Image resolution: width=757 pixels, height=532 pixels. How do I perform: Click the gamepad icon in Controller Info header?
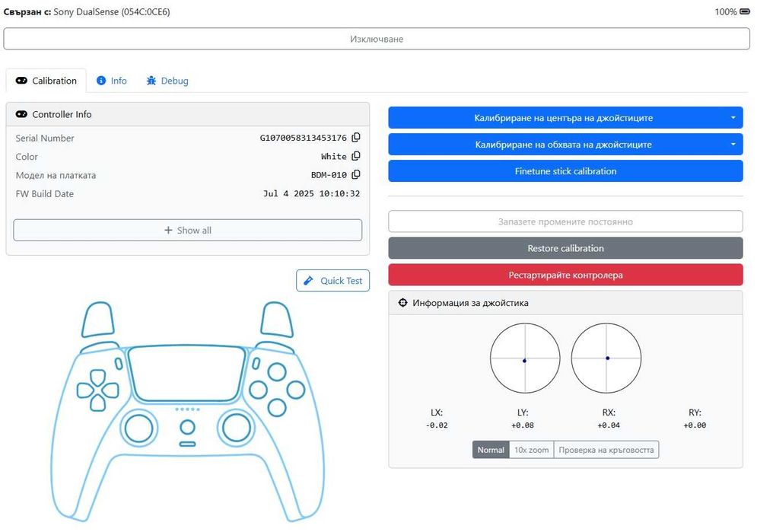pyautogui.click(x=21, y=114)
